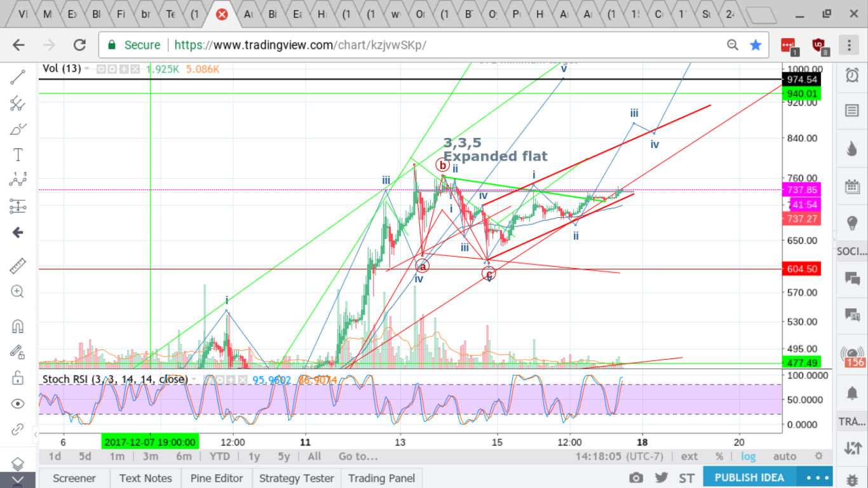Viewport: 868px width, 488px height.
Task: Bookmark this page with the star icon
Action: tap(756, 45)
